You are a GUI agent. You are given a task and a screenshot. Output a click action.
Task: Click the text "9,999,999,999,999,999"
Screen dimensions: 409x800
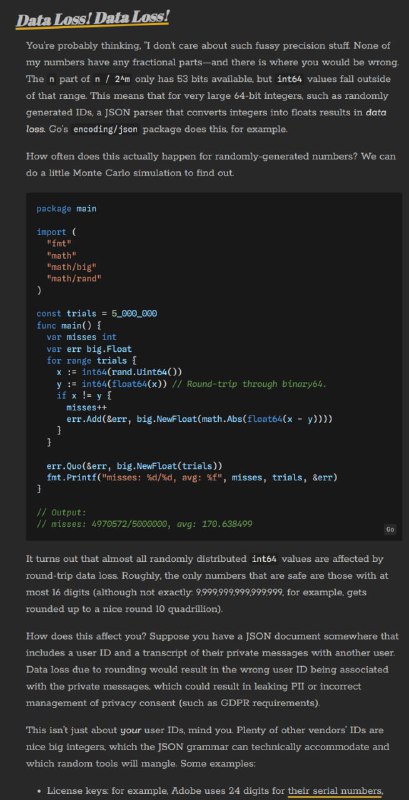(239, 592)
